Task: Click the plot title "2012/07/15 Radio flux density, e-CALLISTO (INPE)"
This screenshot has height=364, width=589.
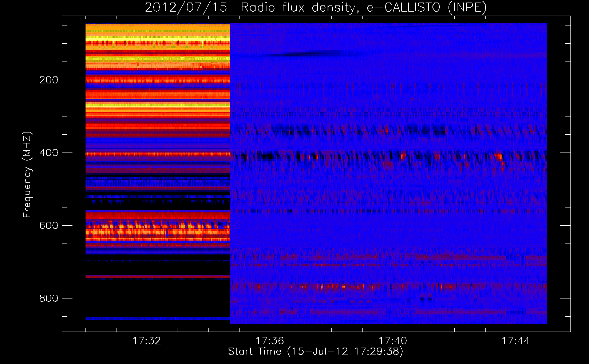Action: (316, 7)
